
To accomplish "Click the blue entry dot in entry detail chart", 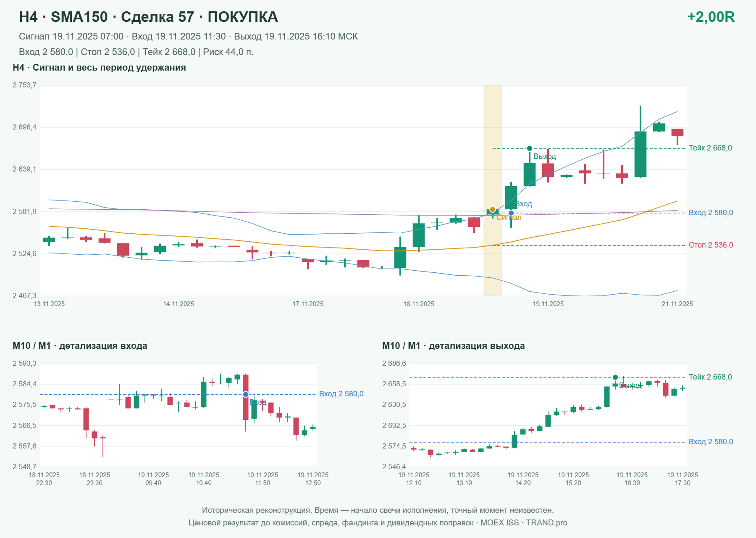I will [x=246, y=394].
